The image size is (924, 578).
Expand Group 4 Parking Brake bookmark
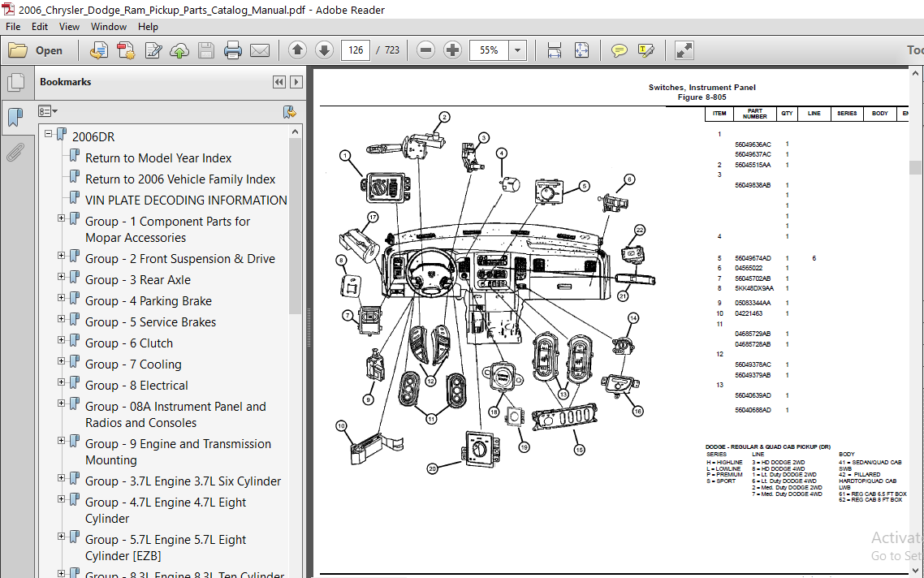(61, 298)
